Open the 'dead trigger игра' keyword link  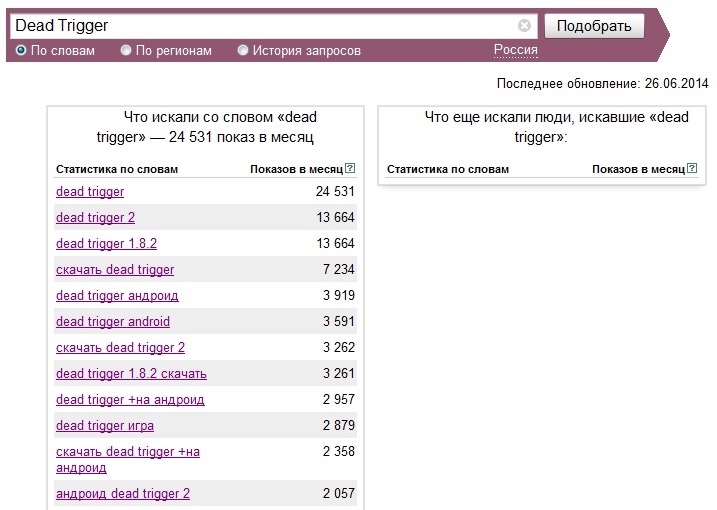pos(105,426)
